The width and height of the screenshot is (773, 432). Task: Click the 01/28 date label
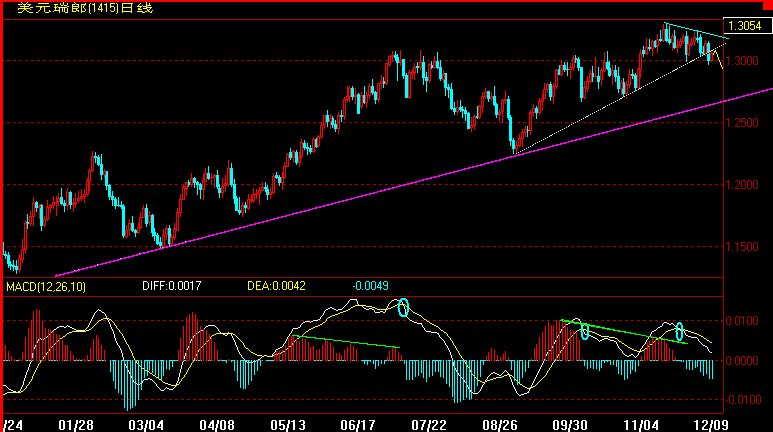point(76,425)
